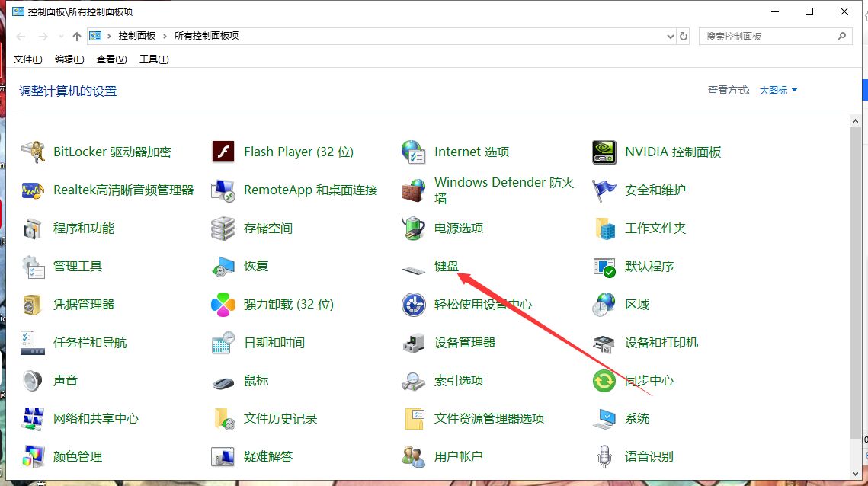Screen dimensions: 868x486
Task: Open the 轻松使用设置中心 icon
Action: coord(414,305)
